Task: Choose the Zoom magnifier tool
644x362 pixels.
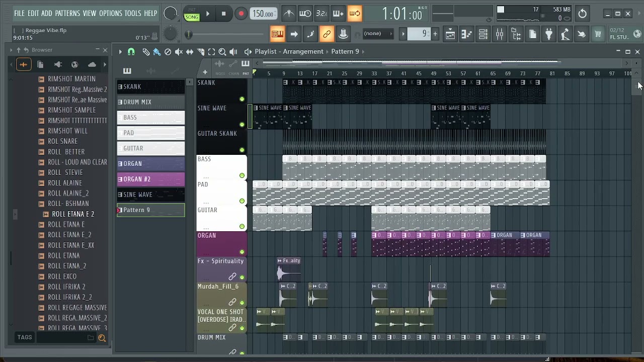Action: pyautogui.click(x=222, y=51)
